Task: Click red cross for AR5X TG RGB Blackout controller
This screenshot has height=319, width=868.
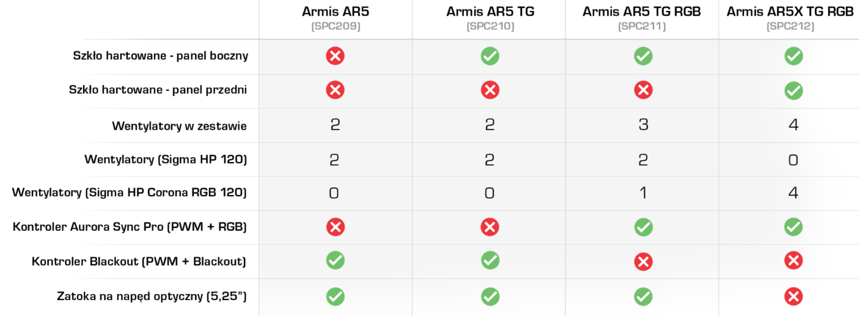Action: click(x=793, y=262)
